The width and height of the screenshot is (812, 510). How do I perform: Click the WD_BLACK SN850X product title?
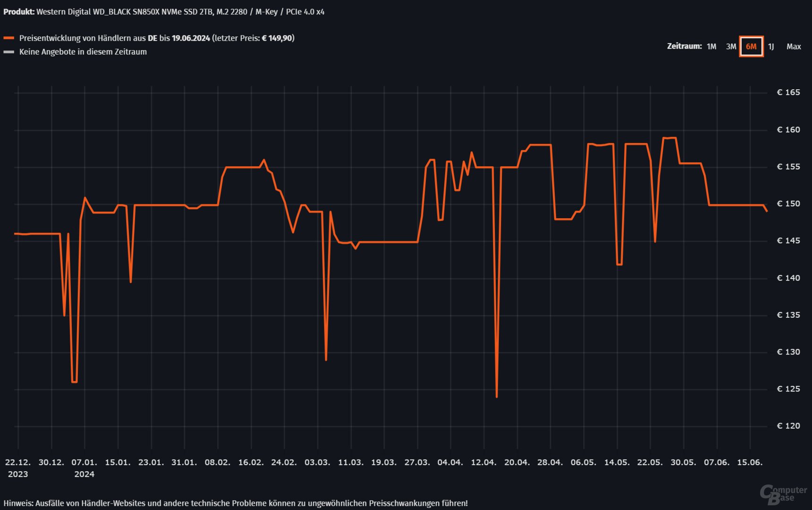[164, 12]
